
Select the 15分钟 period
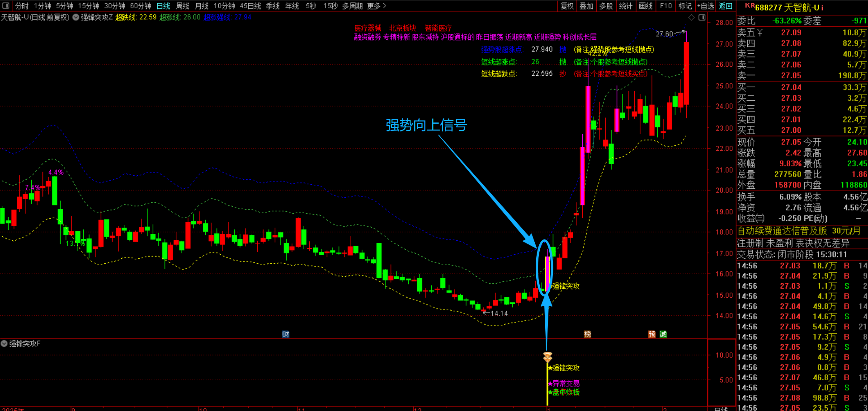point(89,6)
